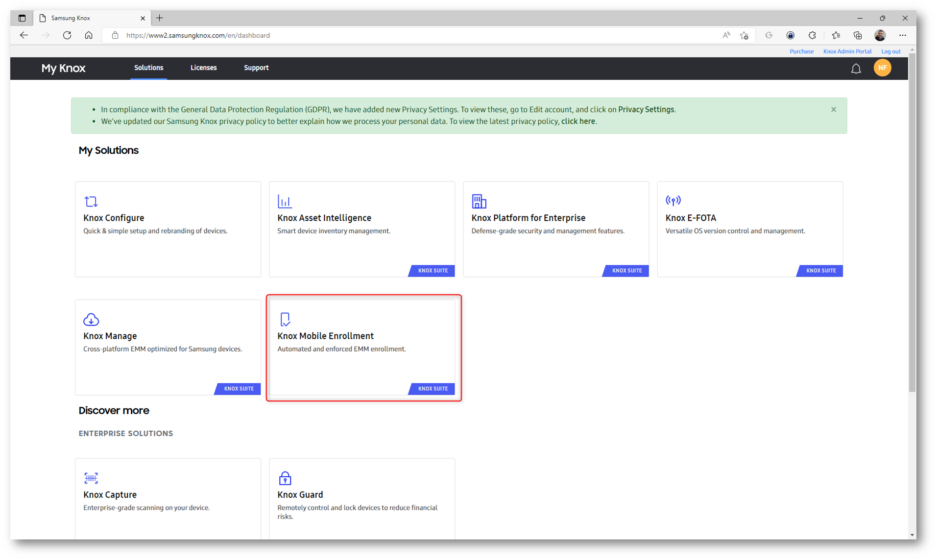Screen dimensions: 937x560
Task: Click the ENTERPRISE SOLUTIONS heading
Action: click(126, 434)
